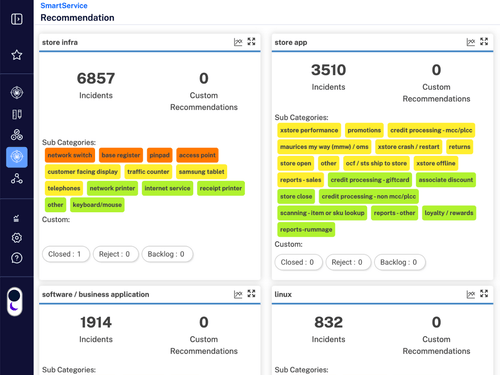
Task: Choose maurices my way (mmw) / oms tag
Action: click(324, 147)
